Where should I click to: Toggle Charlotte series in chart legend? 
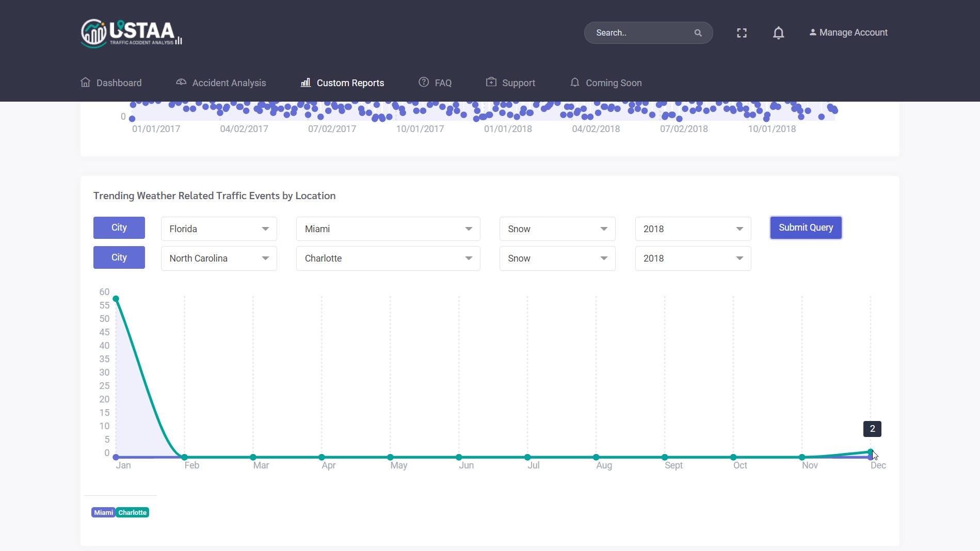coord(133,512)
